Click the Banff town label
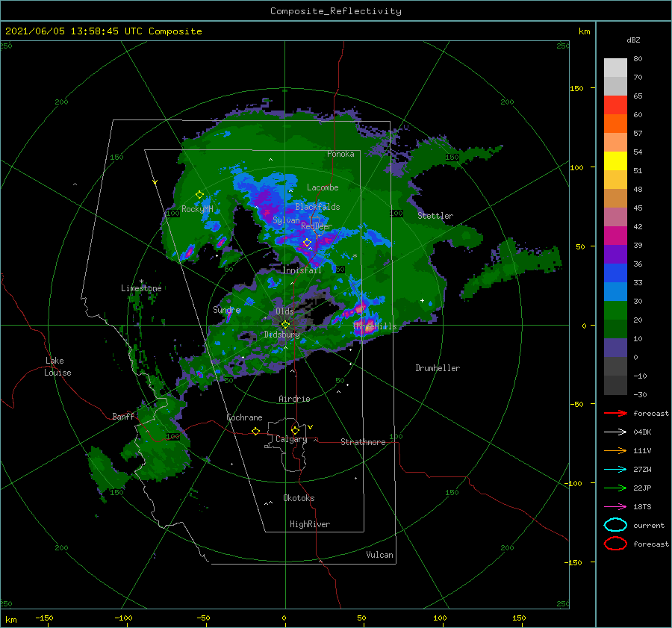This screenshot has height=628, width=672. point(123,417)
